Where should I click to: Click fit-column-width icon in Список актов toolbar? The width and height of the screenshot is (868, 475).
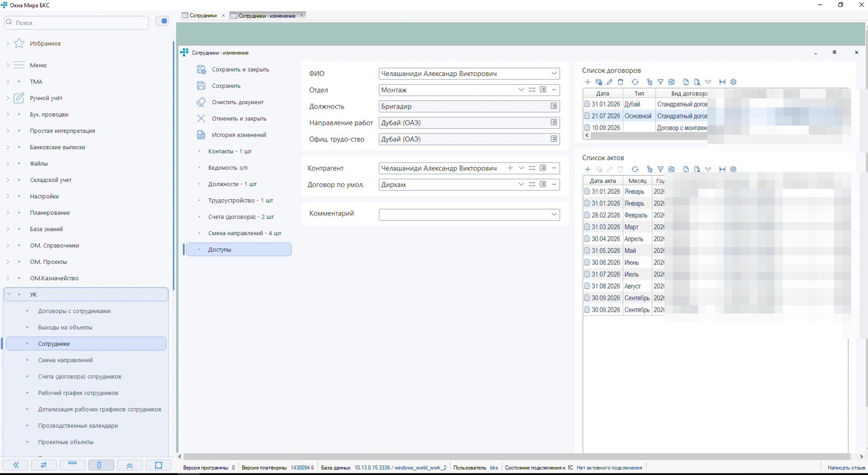[722, 169]
